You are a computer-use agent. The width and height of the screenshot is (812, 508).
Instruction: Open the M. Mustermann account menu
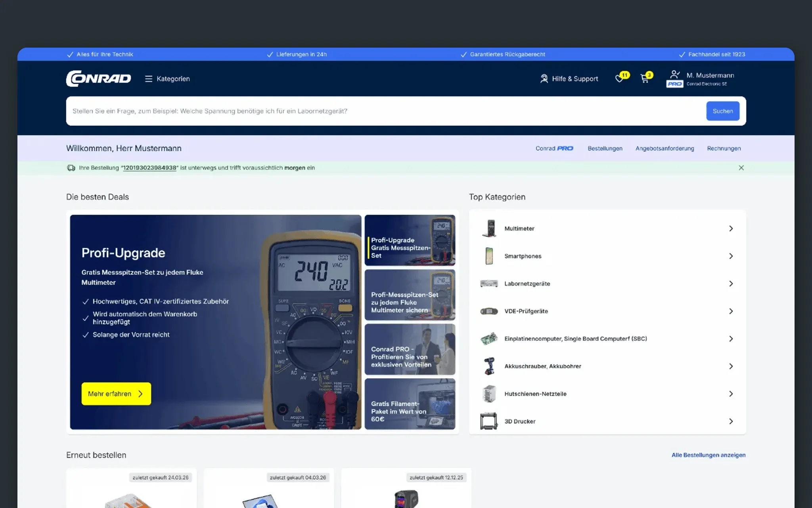tap(701, 79)
